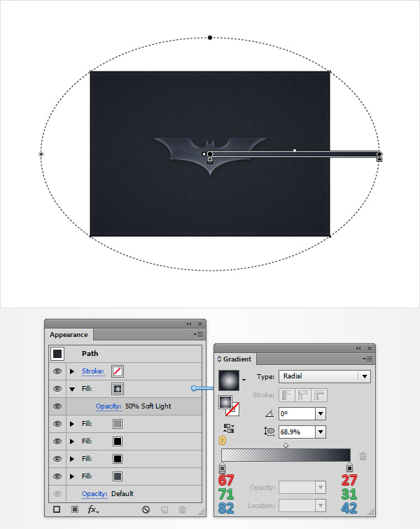The image size is (420, 529).
Task: Expand the gray Fill row triangle
Action: [72, 424]
